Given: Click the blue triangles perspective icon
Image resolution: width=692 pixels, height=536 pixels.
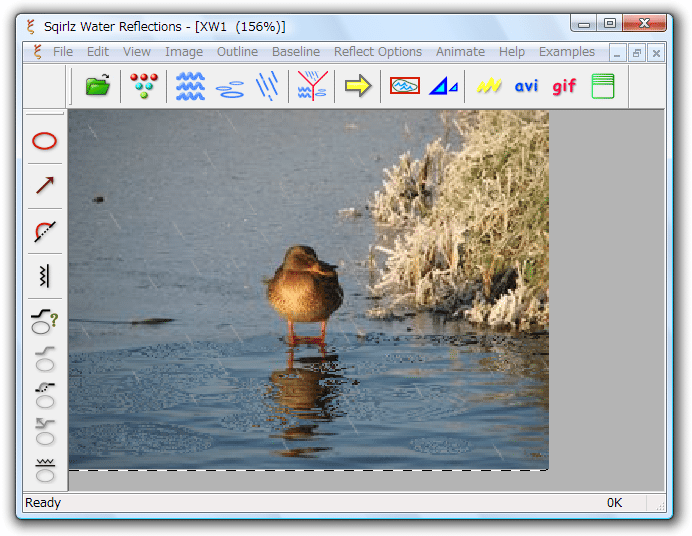Looking at the screenshot, I should coord(444,86).
